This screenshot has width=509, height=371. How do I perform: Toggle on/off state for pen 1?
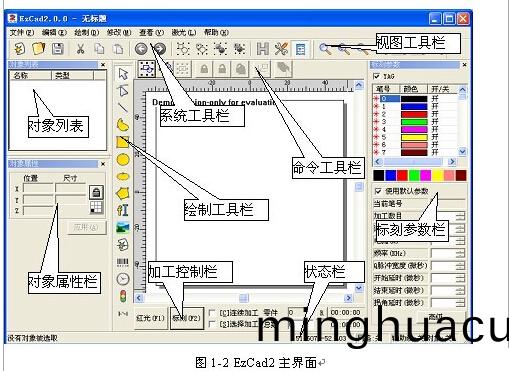coord(435,106)
